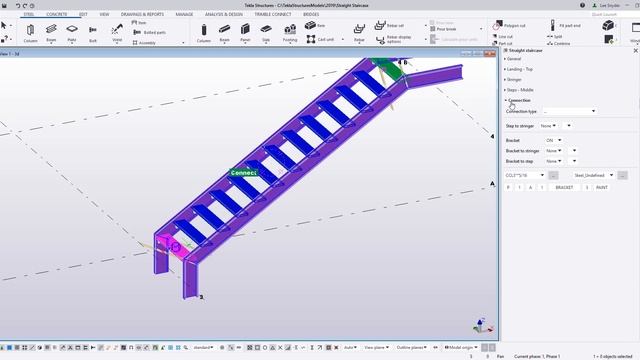Click the Split tool
Viewport: 640px width, 360px height.
click(555, 36)
